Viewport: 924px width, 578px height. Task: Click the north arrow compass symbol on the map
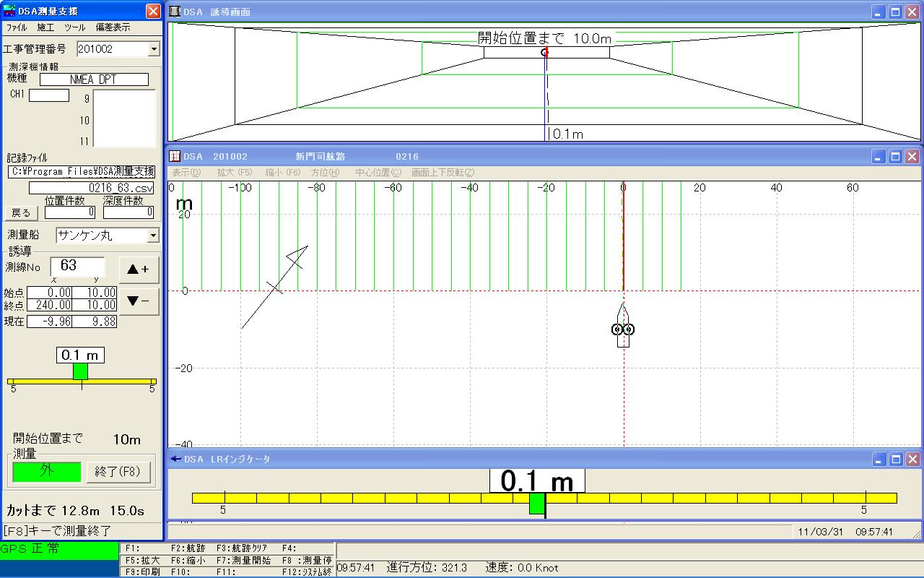[x=274, y=287]
